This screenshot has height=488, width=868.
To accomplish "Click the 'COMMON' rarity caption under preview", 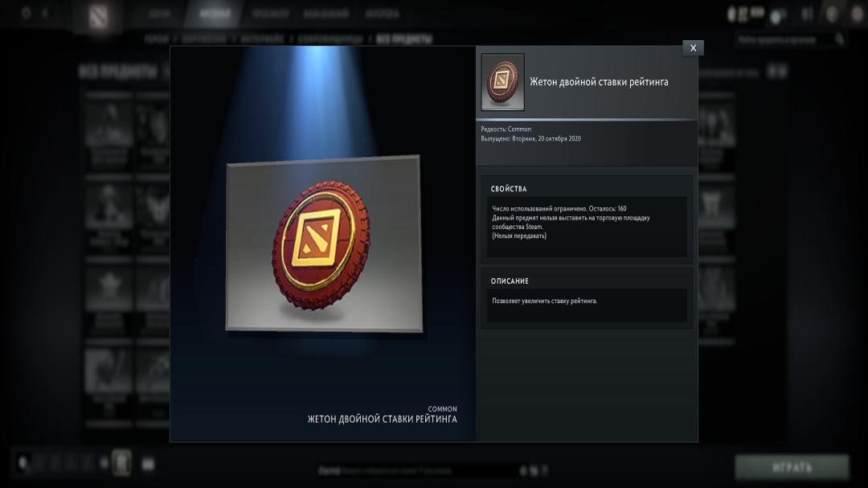I will coord(442,409).
